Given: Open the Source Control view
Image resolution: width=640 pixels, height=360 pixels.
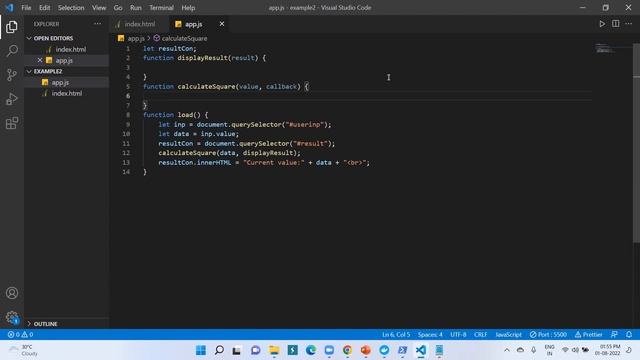Looking at the screenshot, I should click(x=12, y=75).
